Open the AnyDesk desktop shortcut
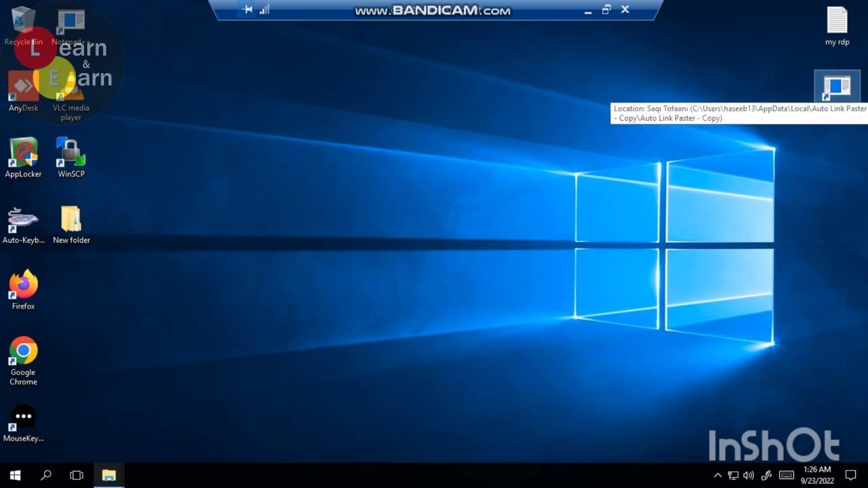Screen dimensions: 868x488 point(23,92)
